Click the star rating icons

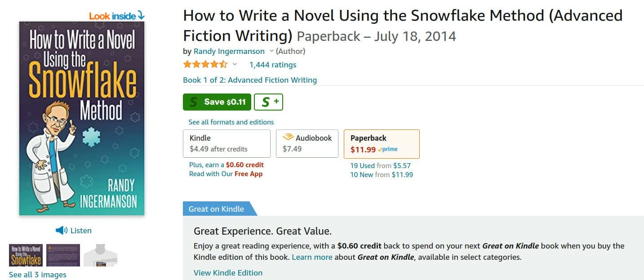click(x=205, y=64)
